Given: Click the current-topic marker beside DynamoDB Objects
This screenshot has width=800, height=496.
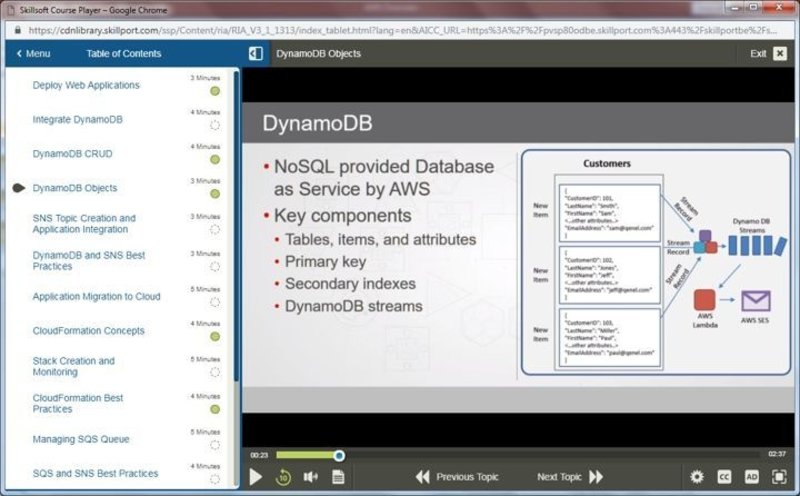Looking at the screenshot, I should [18, 188].
